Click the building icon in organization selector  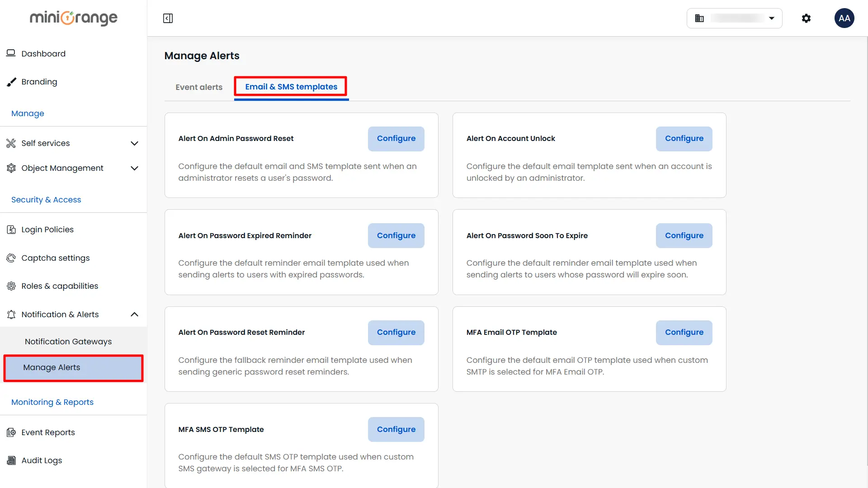pos(699,19)
